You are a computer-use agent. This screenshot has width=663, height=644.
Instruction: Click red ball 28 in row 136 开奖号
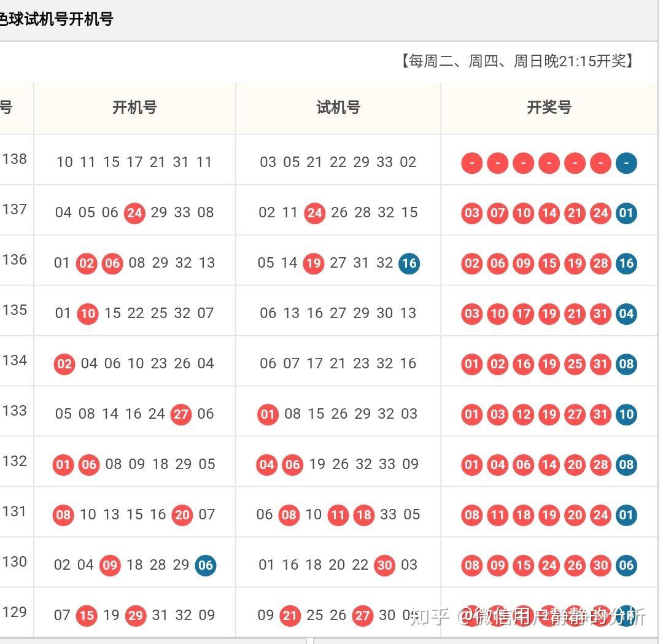tap(600, 263)
